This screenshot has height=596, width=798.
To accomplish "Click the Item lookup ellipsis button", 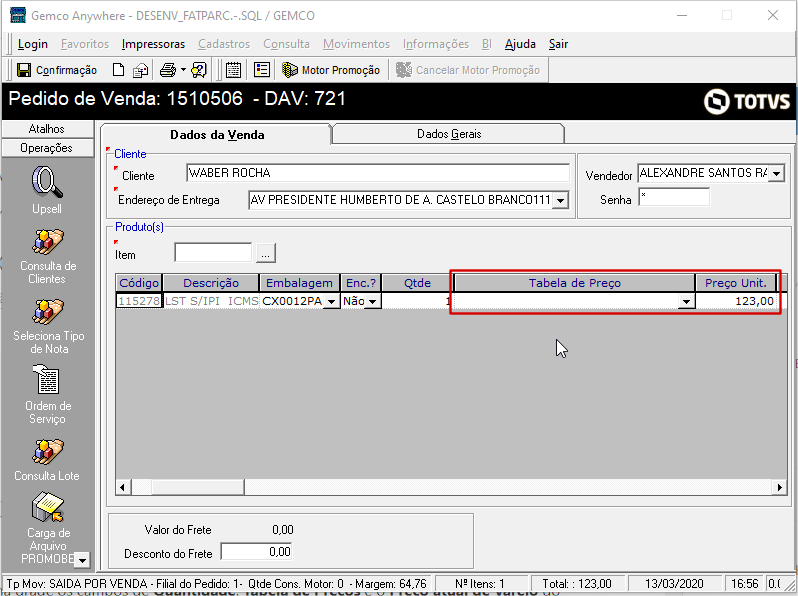I will pos(266,253).
